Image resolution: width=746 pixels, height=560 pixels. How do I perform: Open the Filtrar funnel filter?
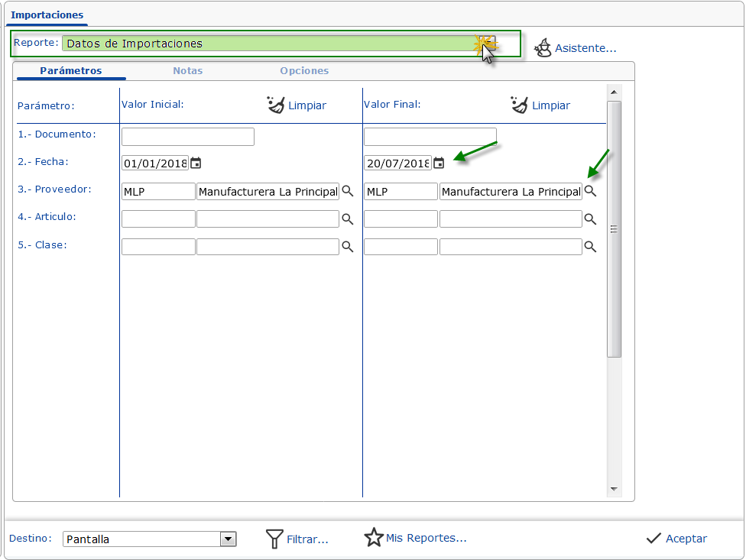pos(297,539)
